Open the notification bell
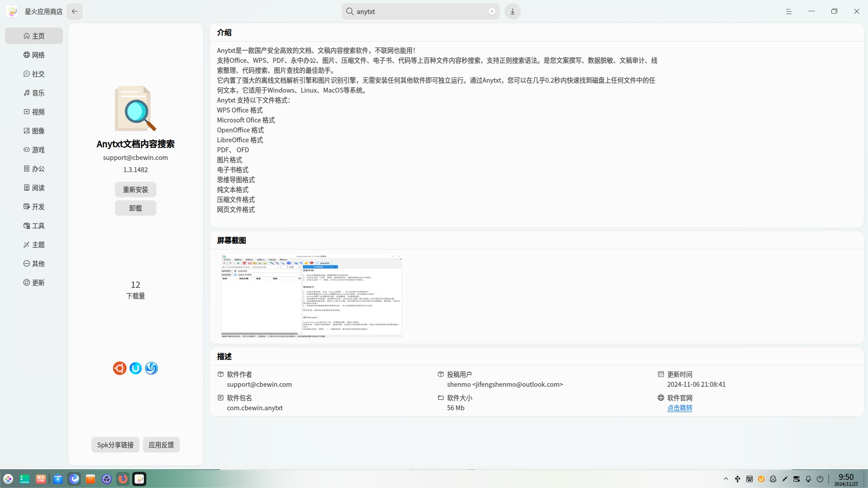 coord(808,479)
